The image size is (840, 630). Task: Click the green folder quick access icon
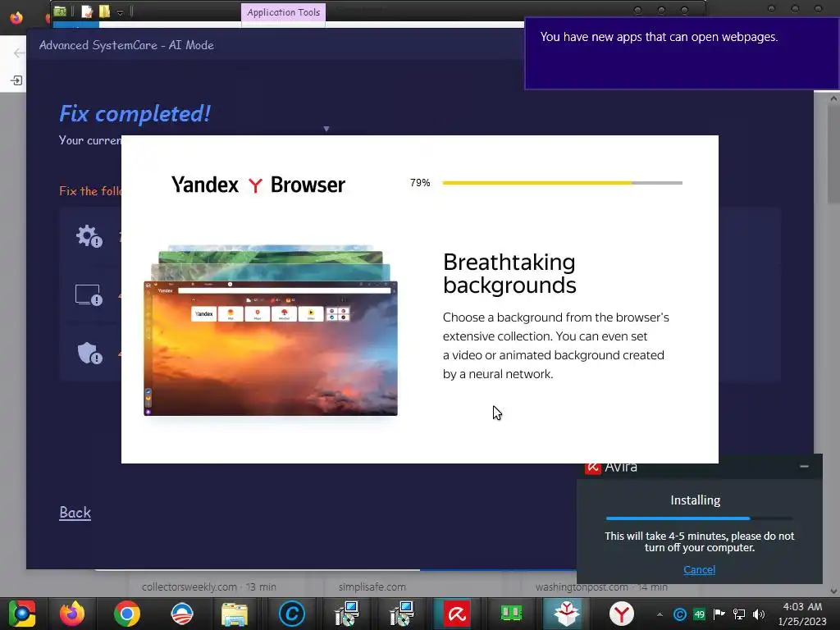60,11
